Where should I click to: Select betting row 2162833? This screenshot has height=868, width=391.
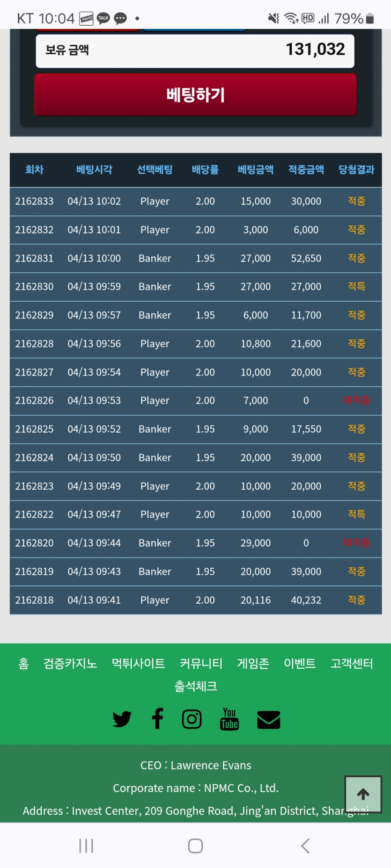195,202
